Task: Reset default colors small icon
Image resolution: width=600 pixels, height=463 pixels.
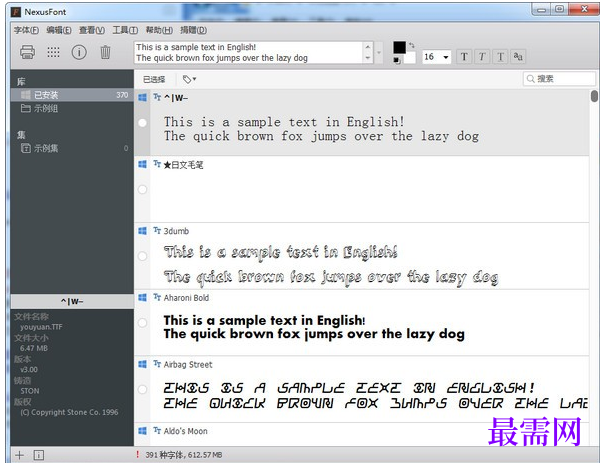Action: click(x=397, y=60)
